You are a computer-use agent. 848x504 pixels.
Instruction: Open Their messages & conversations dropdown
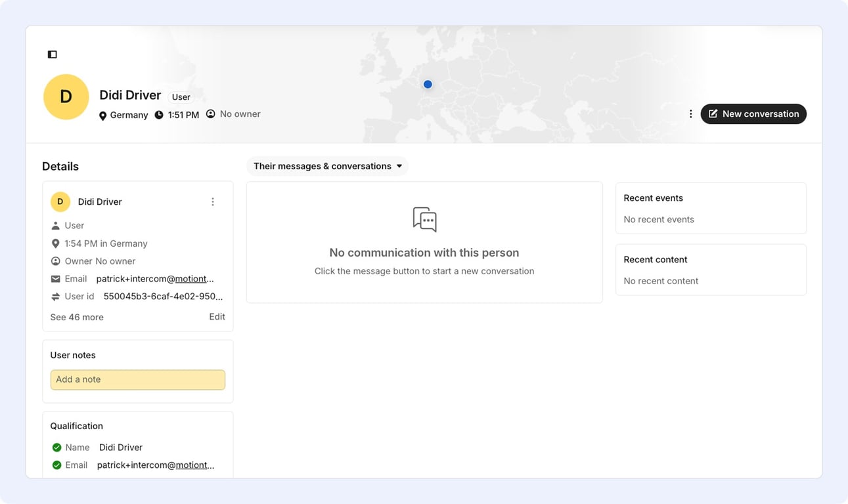click(327, 166)
